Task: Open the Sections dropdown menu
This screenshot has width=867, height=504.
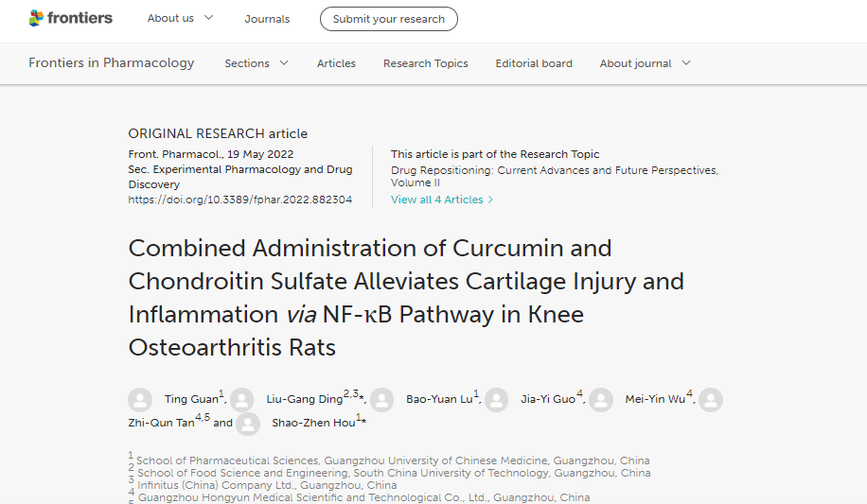Action: pos(257,63)
